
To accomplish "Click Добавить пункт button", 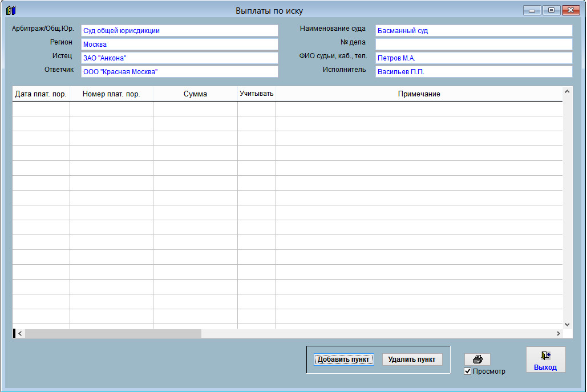I will point(343,359).
